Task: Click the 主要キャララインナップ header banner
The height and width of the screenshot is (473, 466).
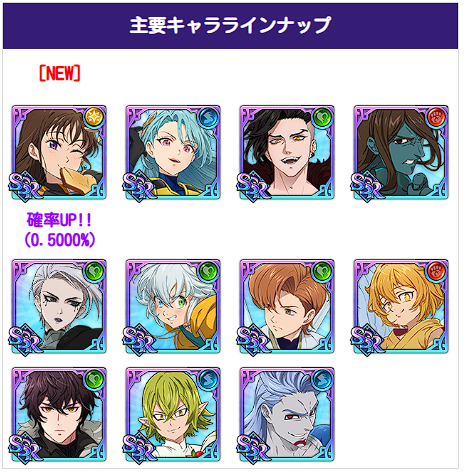Action: click(x=230, y=26)
